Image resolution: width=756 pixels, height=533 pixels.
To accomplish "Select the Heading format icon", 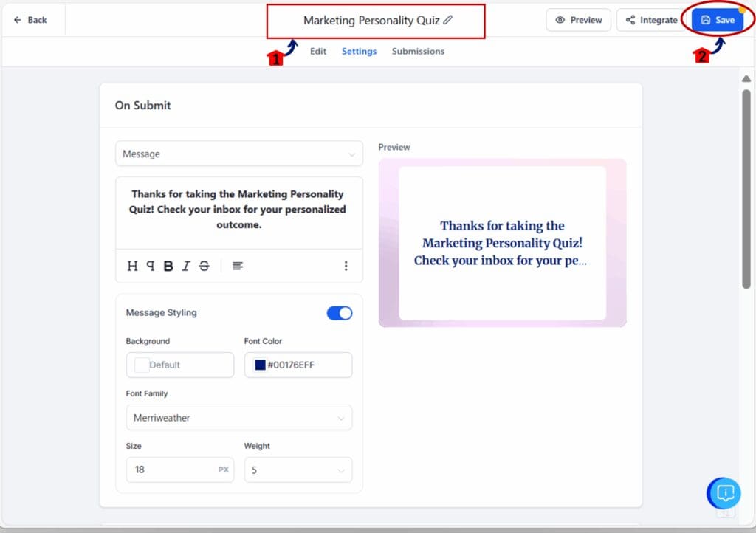I will 132,265.
